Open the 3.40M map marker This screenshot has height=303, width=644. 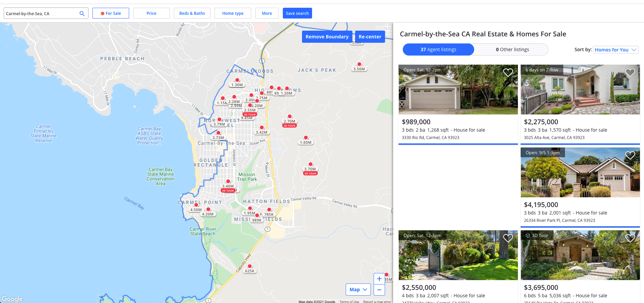click(x=228, y=186)
